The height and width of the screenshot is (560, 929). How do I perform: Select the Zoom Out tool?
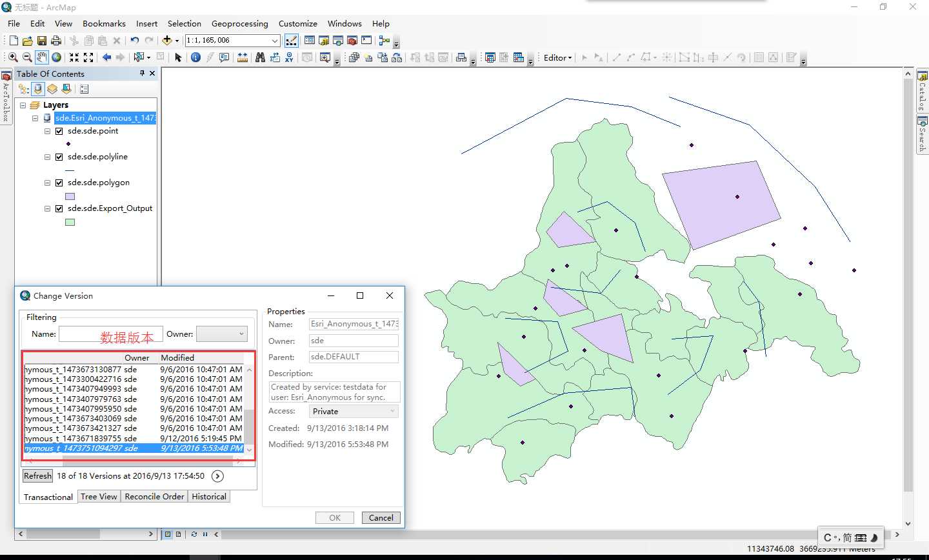coord(27,57)
